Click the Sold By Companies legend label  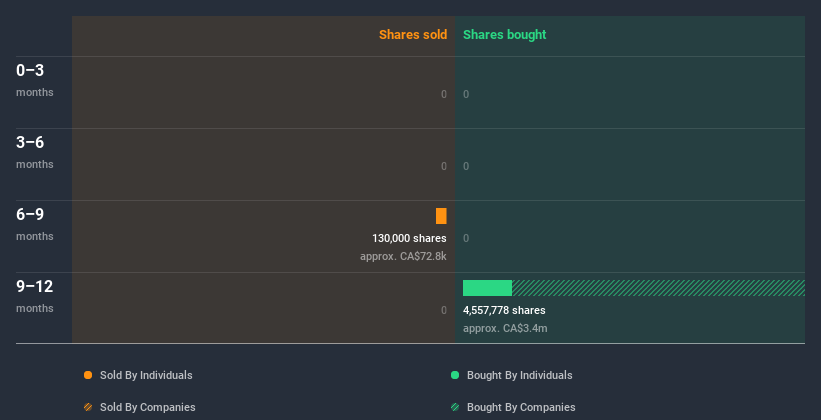click(148, 407)
